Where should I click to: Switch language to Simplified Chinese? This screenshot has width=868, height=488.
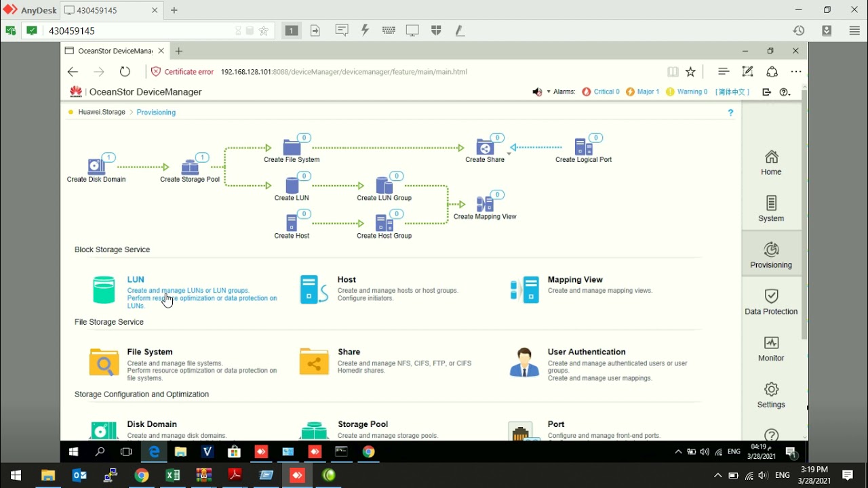(x=732, y=91)
